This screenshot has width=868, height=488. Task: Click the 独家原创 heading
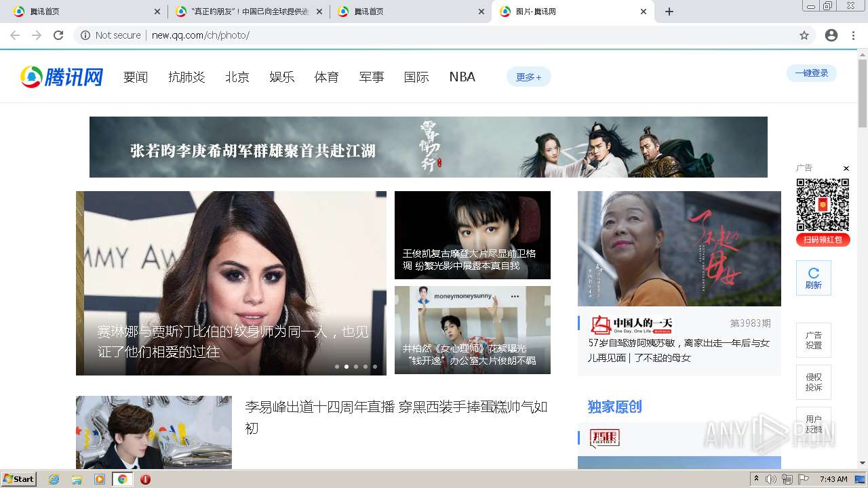[x=614, y=407]
